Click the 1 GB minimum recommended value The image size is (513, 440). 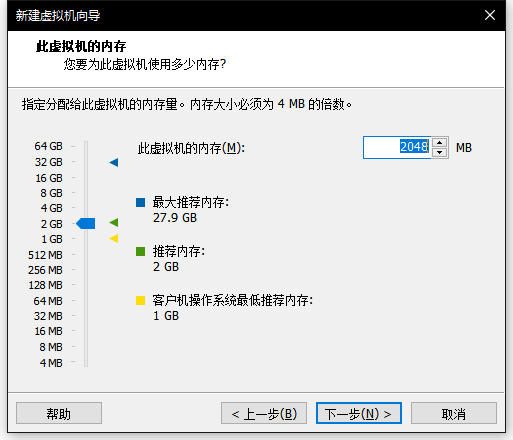[x=166, y=316]
